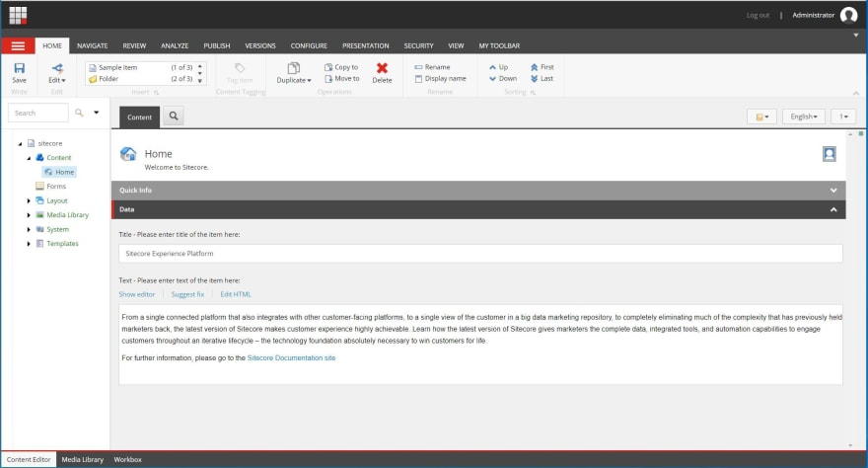Viewport: 868px width, 468px height.
Task: Open the MY TOOLBAR ribbon tab
Action: pyautogui.click(x=499, y=46)
